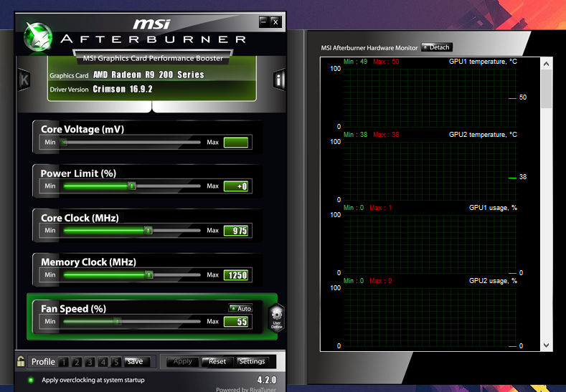566x392 pixels.
Task: Click the Core Voltage slider handle
Action: coord(64,143)
